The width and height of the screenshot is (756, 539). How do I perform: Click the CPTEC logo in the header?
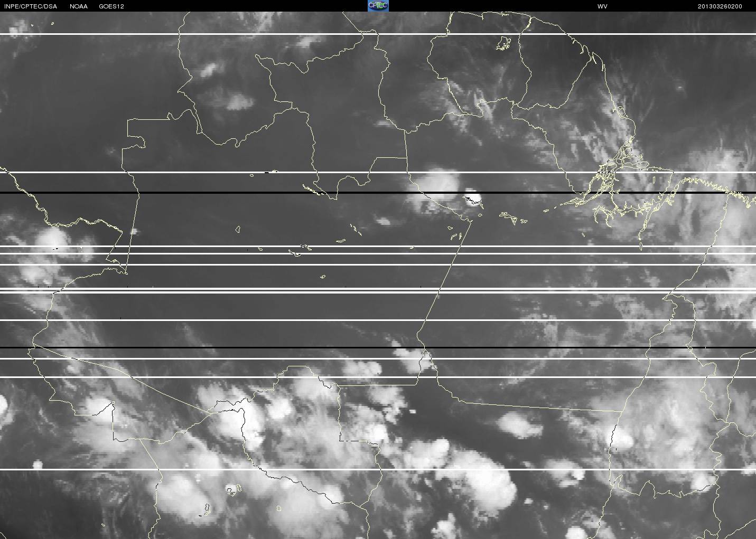[378, 6]
